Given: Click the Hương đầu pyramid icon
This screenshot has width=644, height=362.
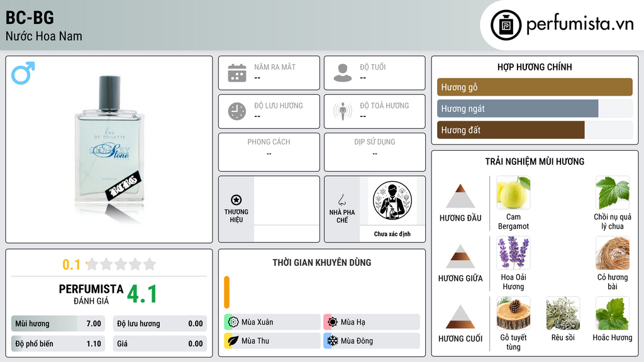Looking at the screenshot, I should [x=460, y=196].
